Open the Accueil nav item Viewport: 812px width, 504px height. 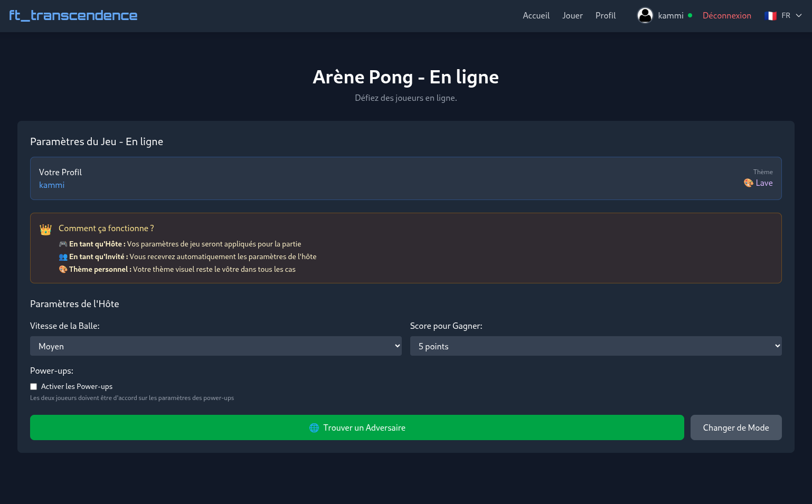[536, 16]
